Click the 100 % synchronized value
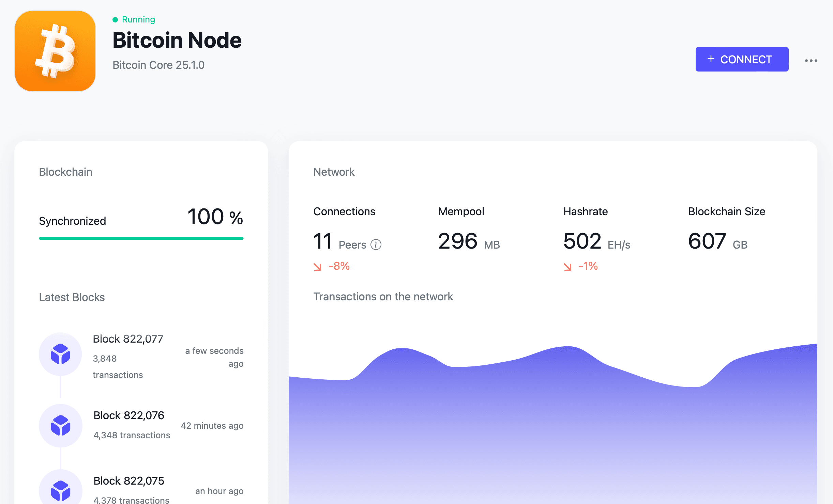 click(215, 217)
